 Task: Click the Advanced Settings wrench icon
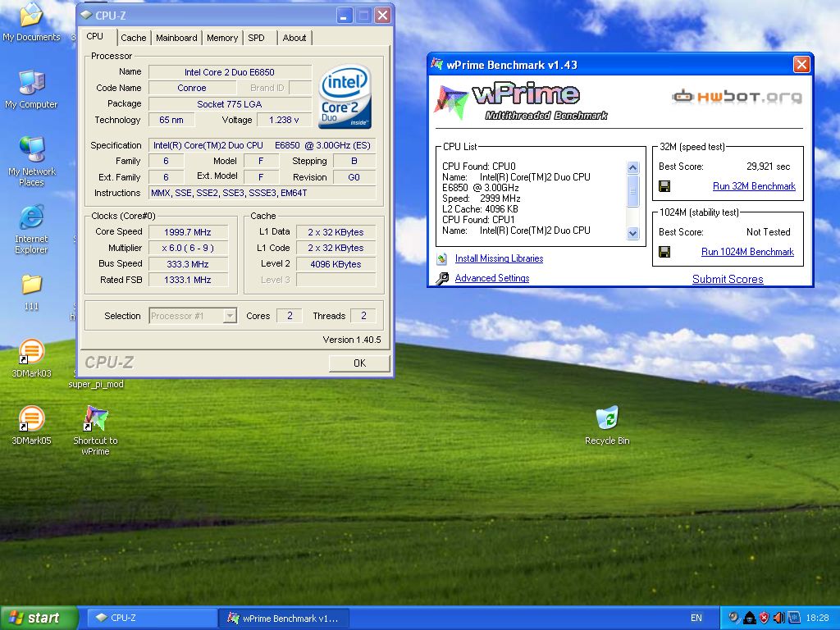point(442,279)
